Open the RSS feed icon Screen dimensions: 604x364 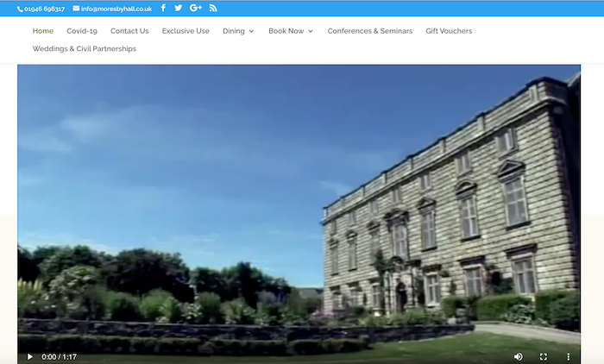[213, 8]
